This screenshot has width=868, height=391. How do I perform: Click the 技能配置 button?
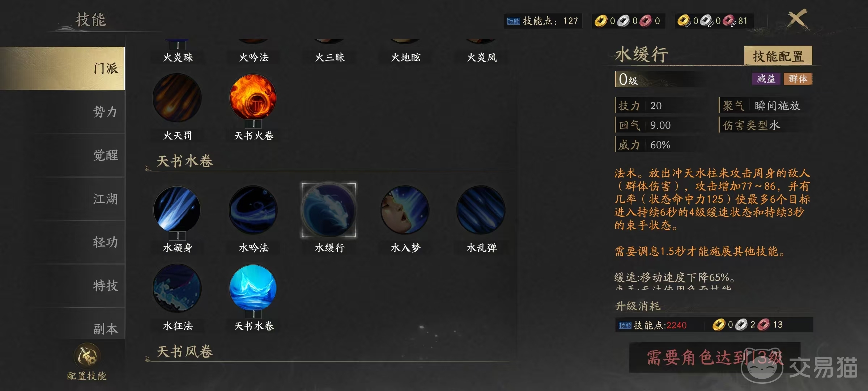coord(778,56)
